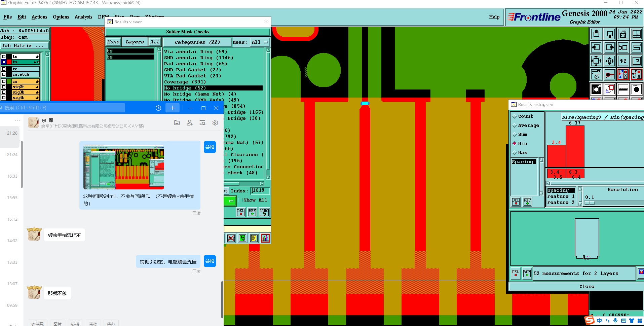Click the S-shaped snake path icon

[637, 47]
